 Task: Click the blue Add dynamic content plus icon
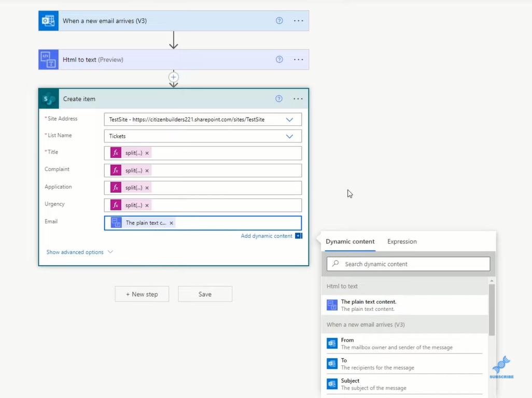299,236
